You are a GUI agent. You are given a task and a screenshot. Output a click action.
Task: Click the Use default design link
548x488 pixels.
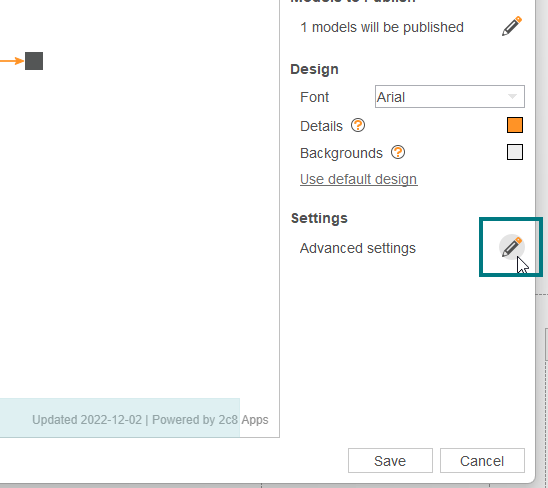tap(359, 179)
